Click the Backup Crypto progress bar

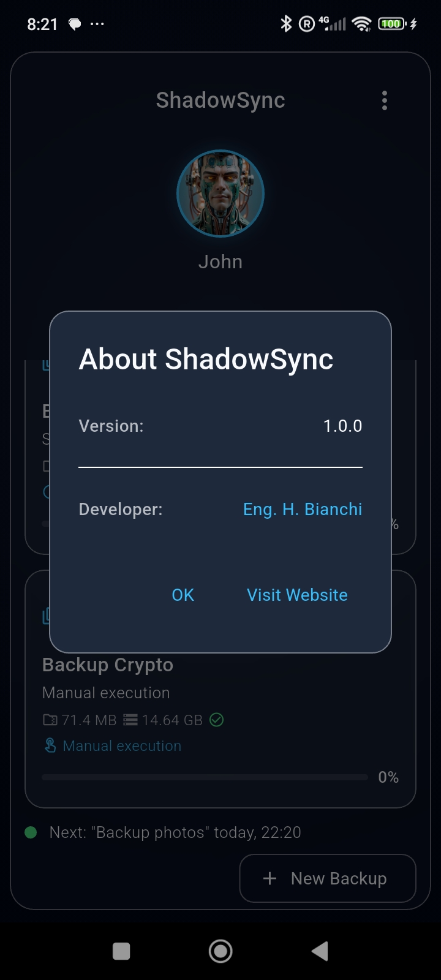(x=205, y=777)
